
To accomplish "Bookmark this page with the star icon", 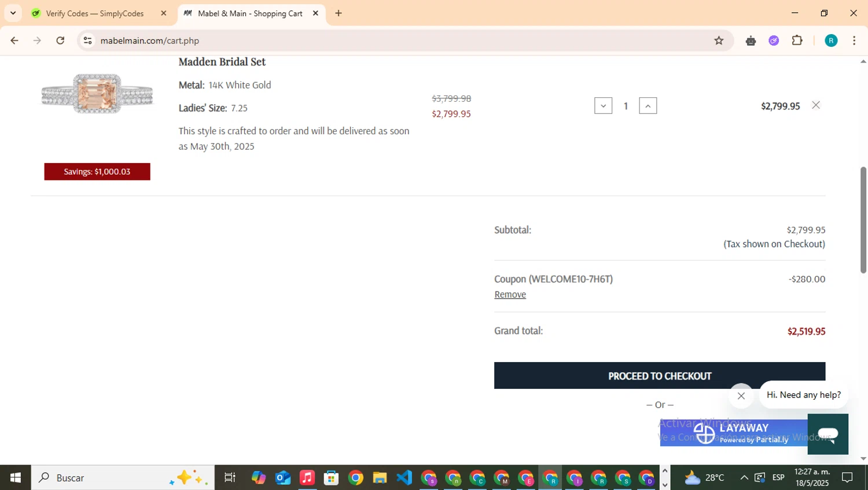I will click(719, 40).
